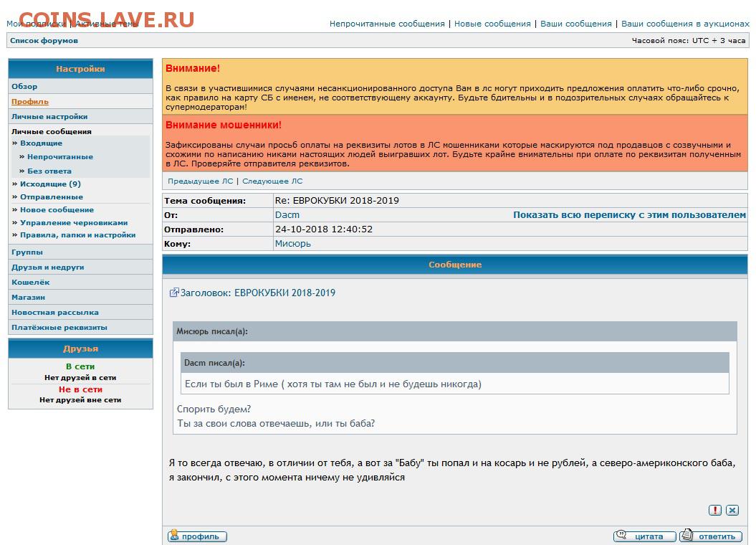The image size is (756, 545).
Task: Open Магазин menu item
Action: (x=80, y=297)
